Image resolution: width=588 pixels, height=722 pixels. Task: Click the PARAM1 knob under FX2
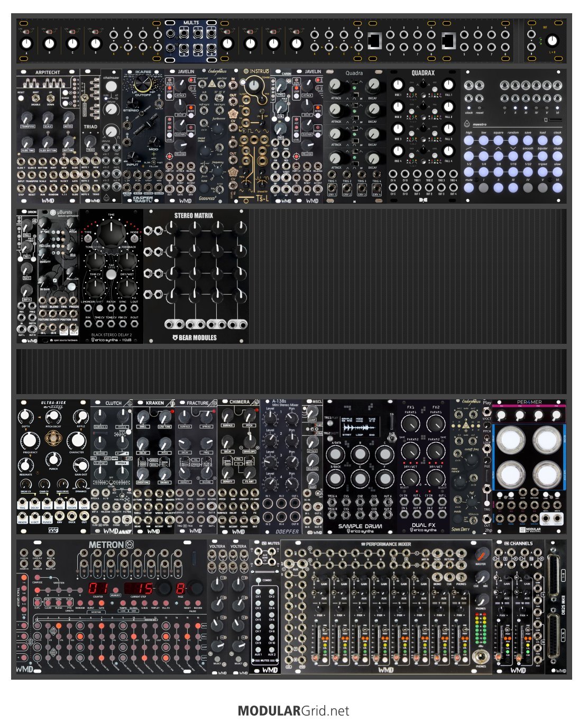tap(436, 423)
